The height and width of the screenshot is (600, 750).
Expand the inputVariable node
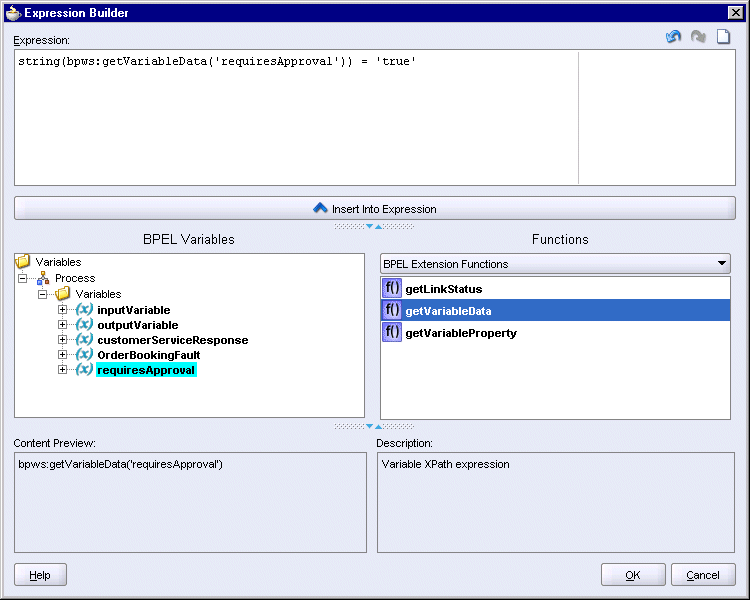[62, 310]
